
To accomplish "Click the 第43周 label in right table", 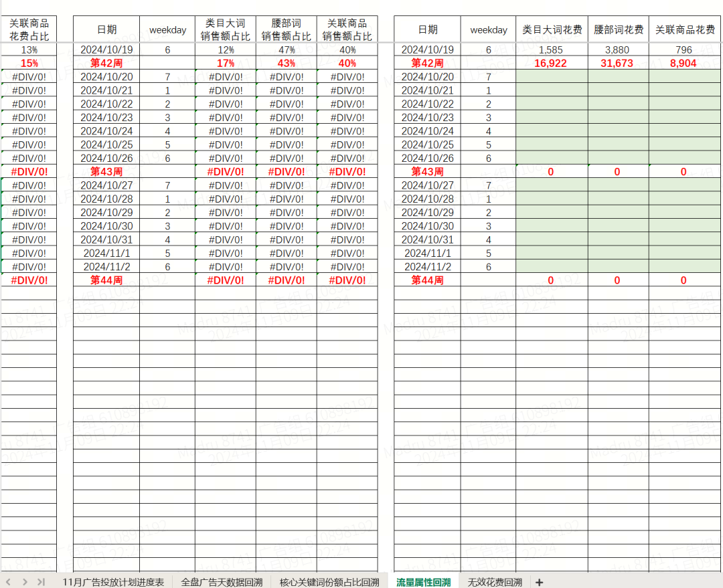I will pos(427,172).
